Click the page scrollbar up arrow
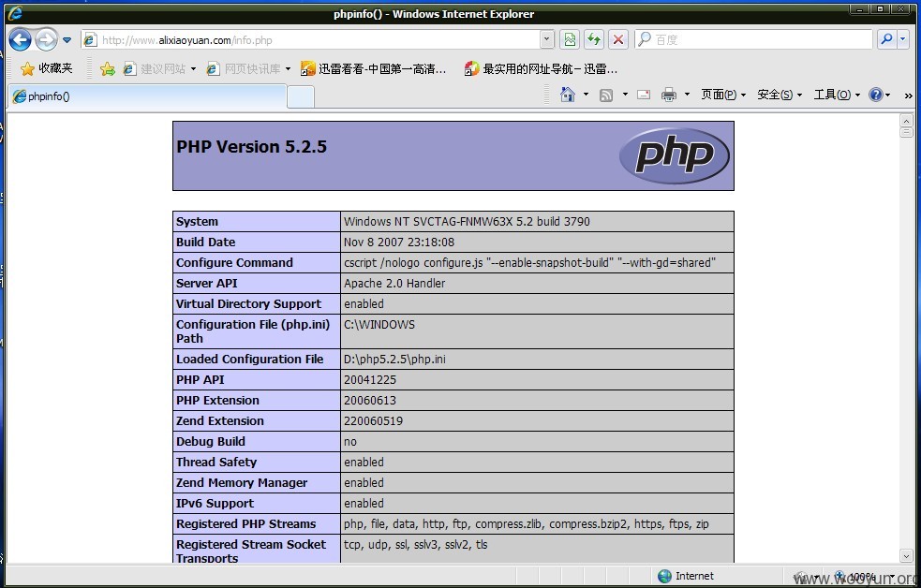This screenshot has width=921, height=588. click(906, 121)
